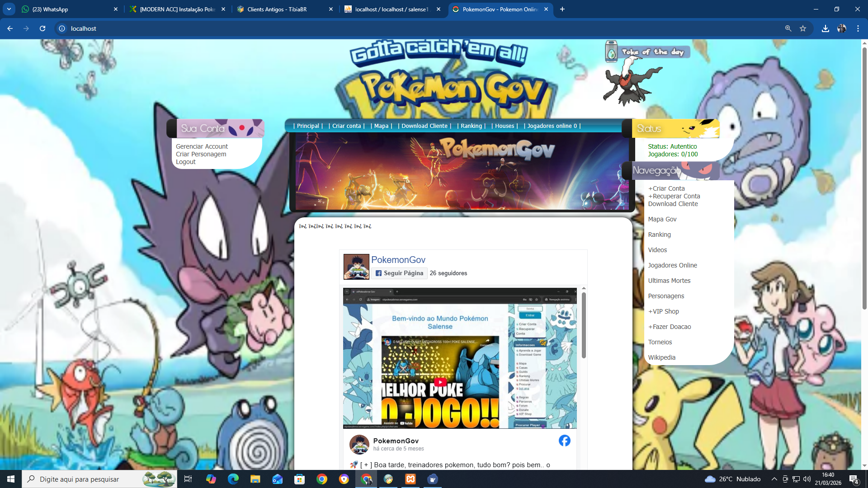Bookmark page with the star icon
868x488 pixels.
point(803,28)
